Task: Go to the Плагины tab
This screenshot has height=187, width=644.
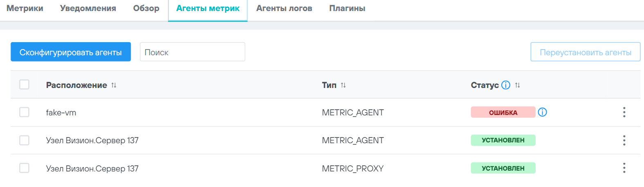Action: click(347, 9)
